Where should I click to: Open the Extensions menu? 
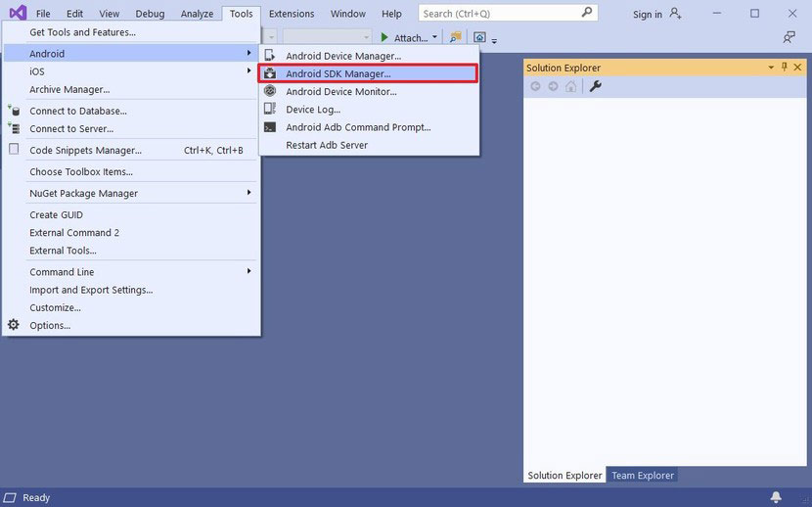coord(292,14)
